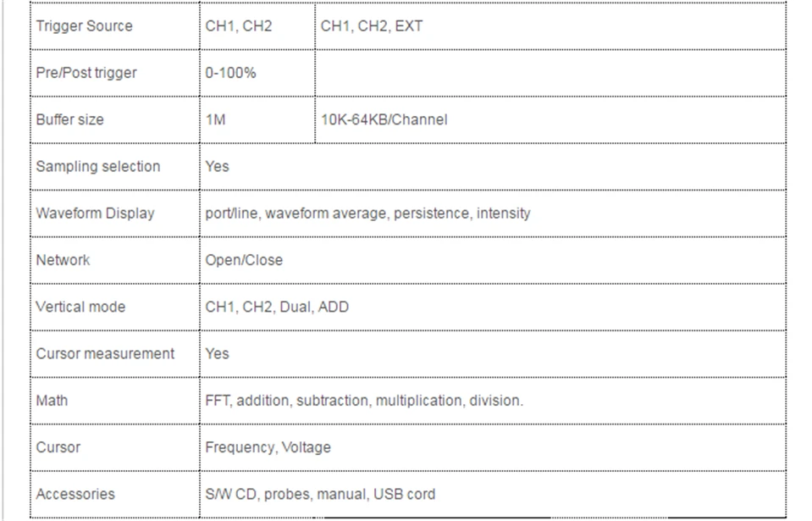Click the 10K-64KB/Channel text
The width and height of the screenshot is (812, 521).
(x=384, y=119)
